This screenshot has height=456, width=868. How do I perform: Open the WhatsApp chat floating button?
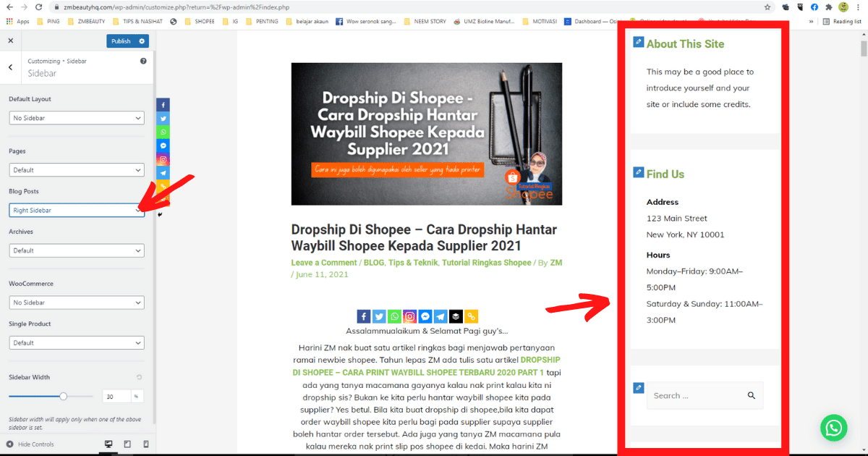tap(834, 427)
